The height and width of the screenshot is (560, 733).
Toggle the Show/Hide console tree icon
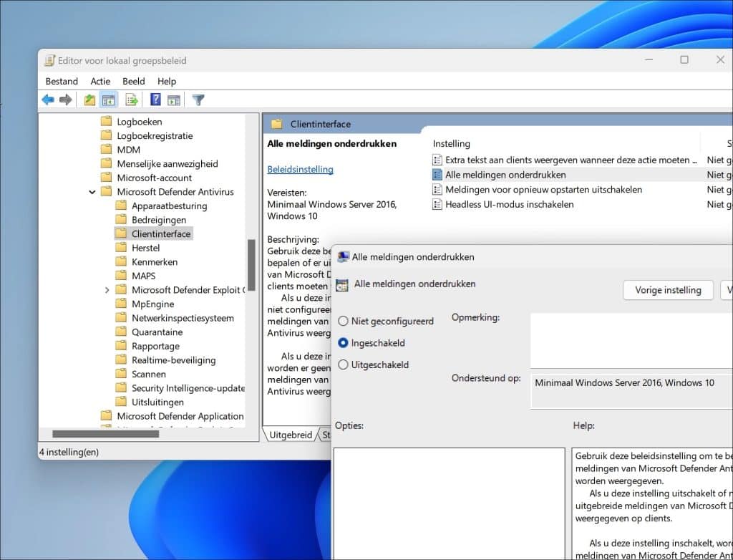109,100
